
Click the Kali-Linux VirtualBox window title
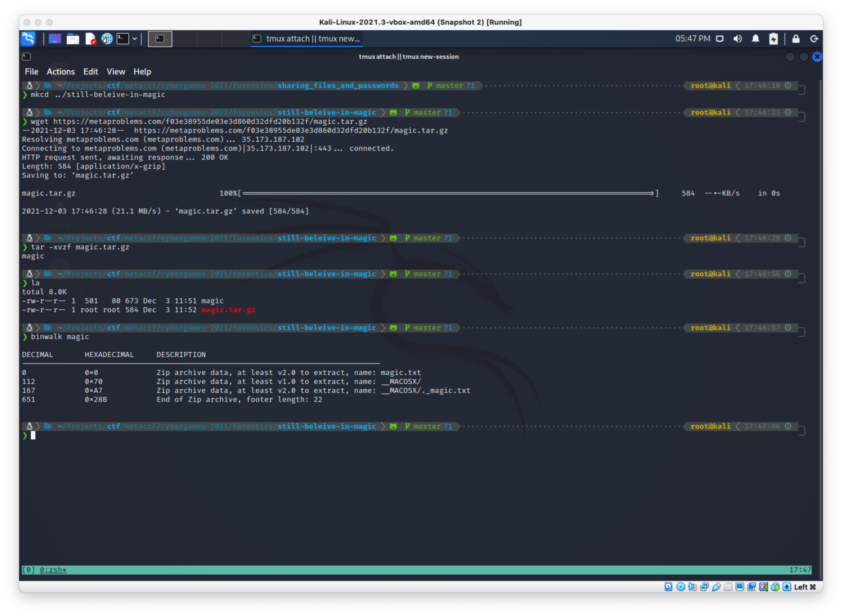420,22
